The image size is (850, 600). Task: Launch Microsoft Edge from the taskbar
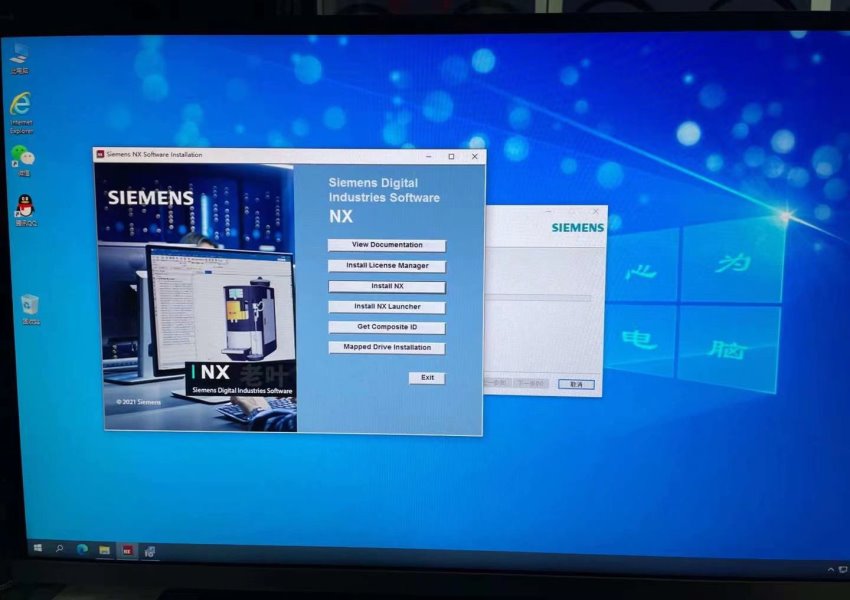82,549
